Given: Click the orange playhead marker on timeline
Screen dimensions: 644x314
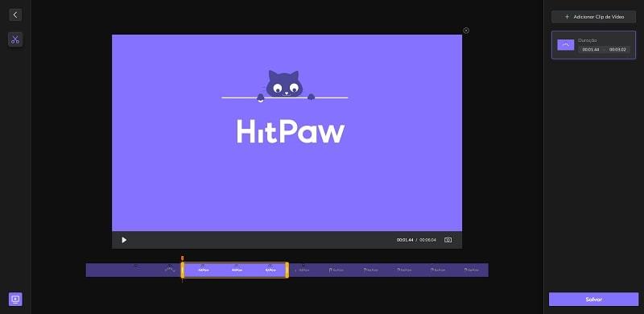Looking at the screenshot, I should click(x=183, y=258).
